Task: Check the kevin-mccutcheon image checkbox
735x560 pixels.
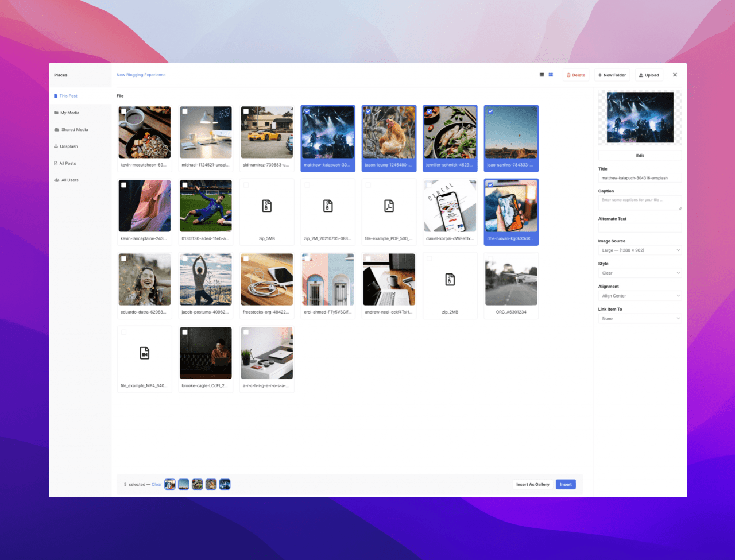Action: pyautogui.click(x=124, y=111)
